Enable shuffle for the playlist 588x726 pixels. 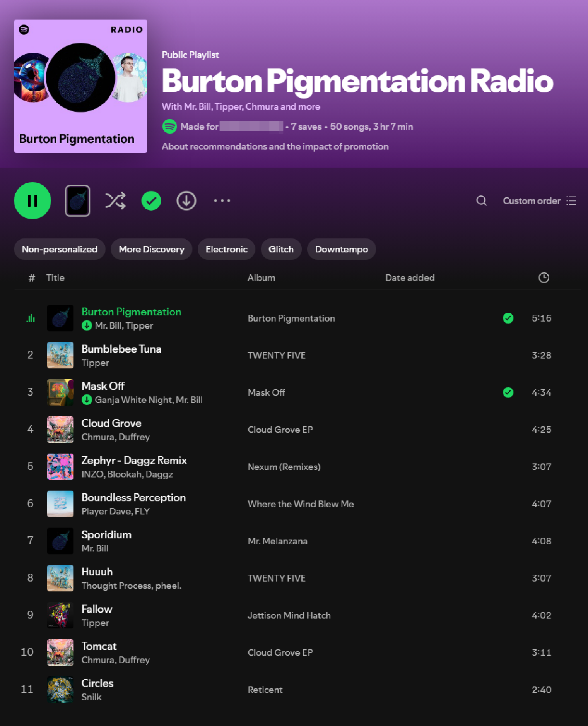(x=115, y=200)
